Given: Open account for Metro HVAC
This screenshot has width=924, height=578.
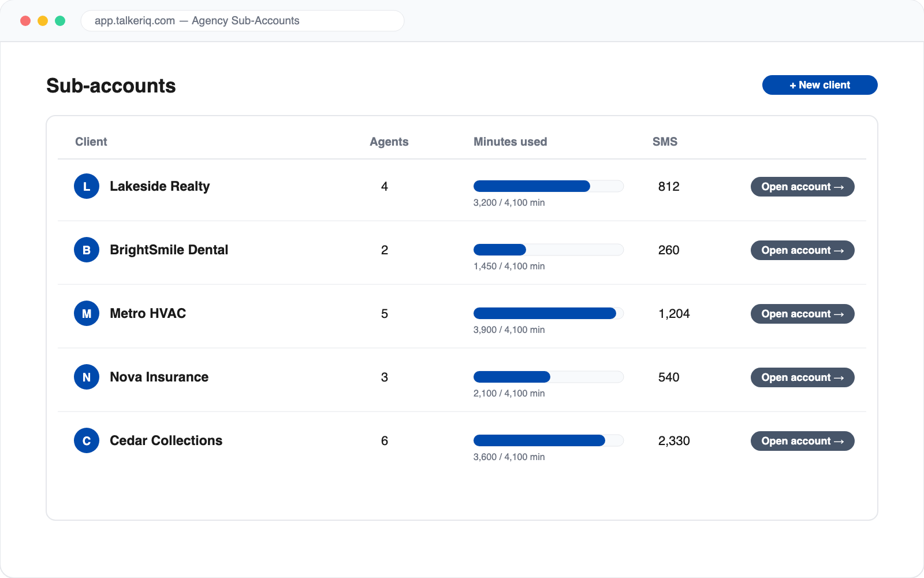Looking at the screenshot, I should [803, 314].
